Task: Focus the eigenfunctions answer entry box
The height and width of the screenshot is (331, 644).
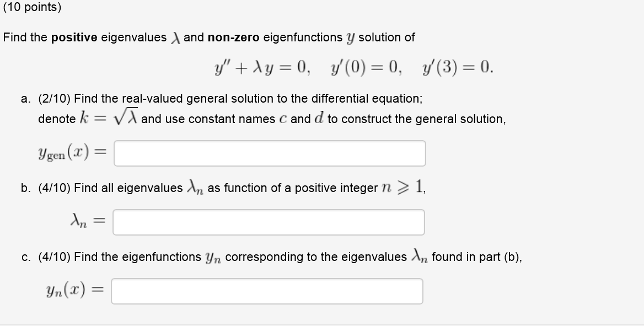Action: 267,291
